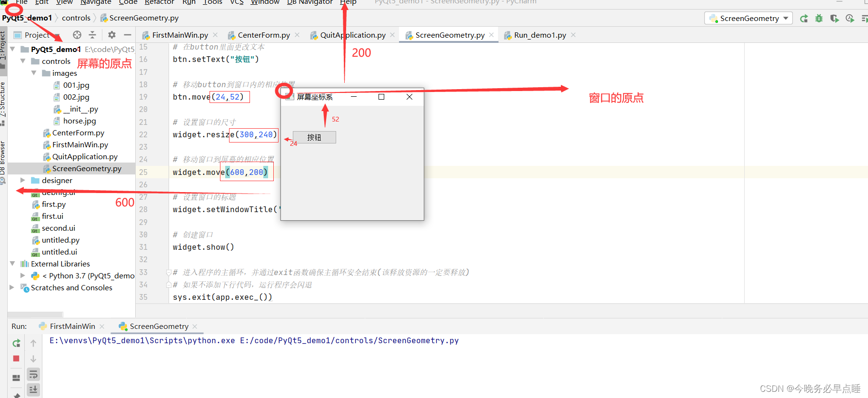The image size is (868, 398).
Task: Launch the profiler run icon
Action: (x=850, y=19)
